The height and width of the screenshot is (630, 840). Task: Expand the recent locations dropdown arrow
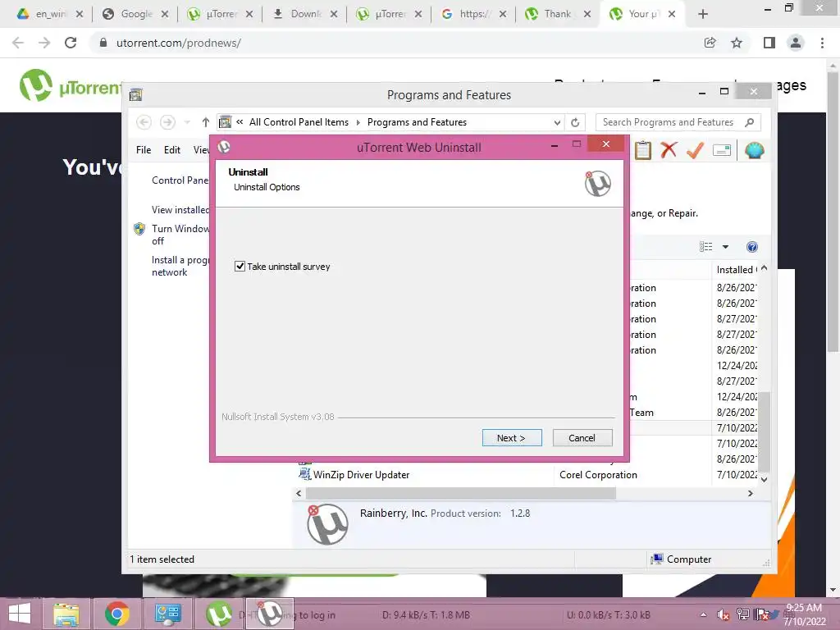187,122
